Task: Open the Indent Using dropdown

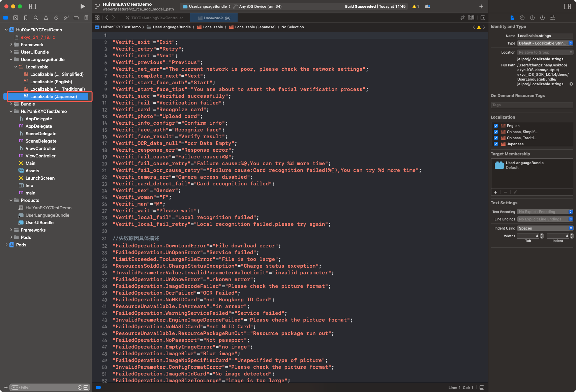Action: click(x=545, y=228)
